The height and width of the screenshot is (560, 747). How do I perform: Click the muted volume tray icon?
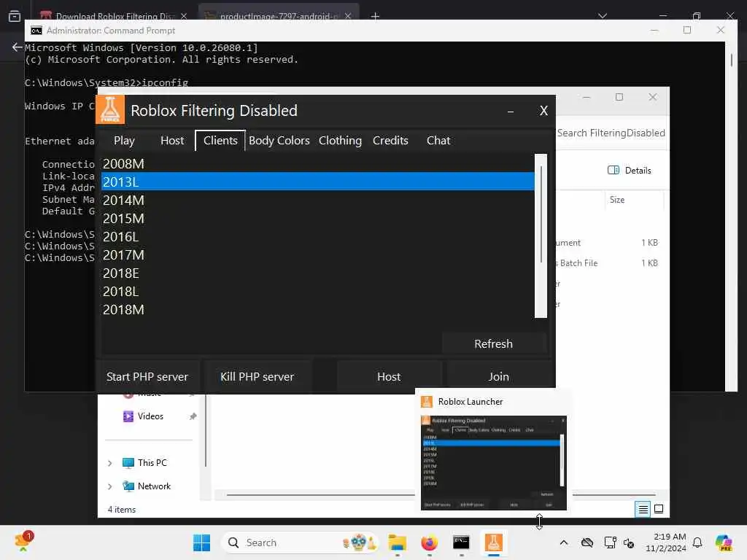[x=629, y=542]
